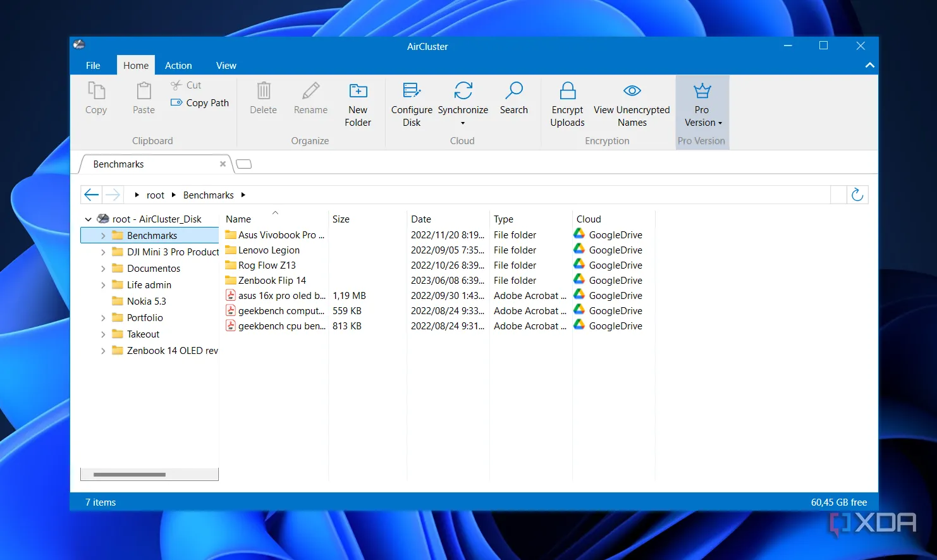Click the Synchronize cloud icon
The image size is (937, 560).
[x=463, y=91]
